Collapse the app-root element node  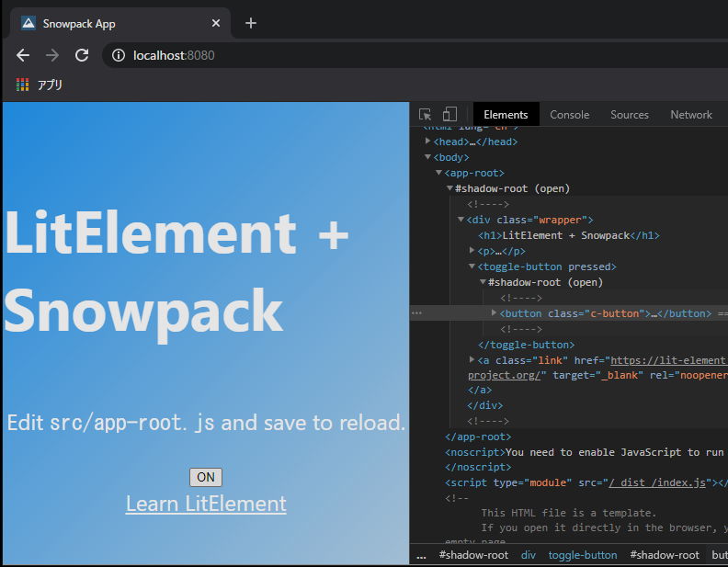click(438, 172)
